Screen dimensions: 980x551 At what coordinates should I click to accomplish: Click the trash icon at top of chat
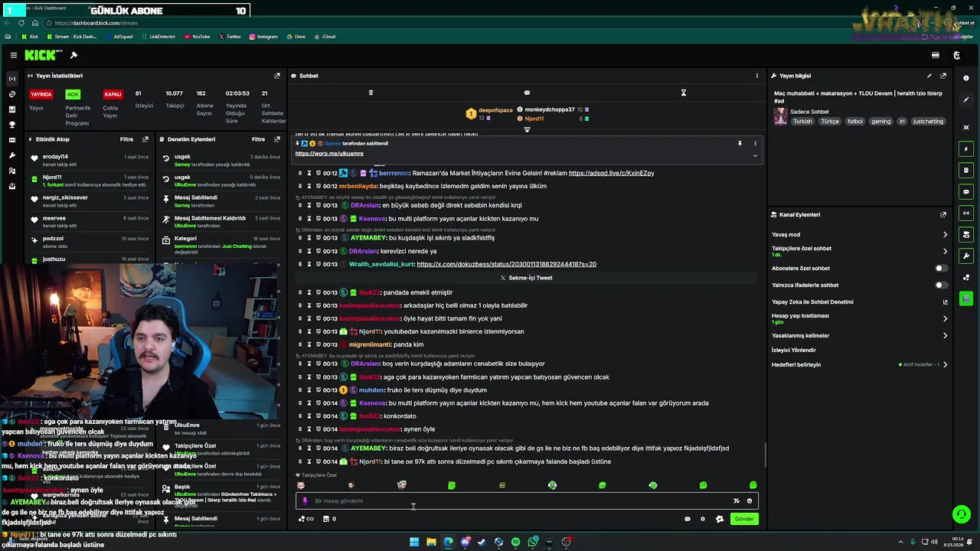371,93
